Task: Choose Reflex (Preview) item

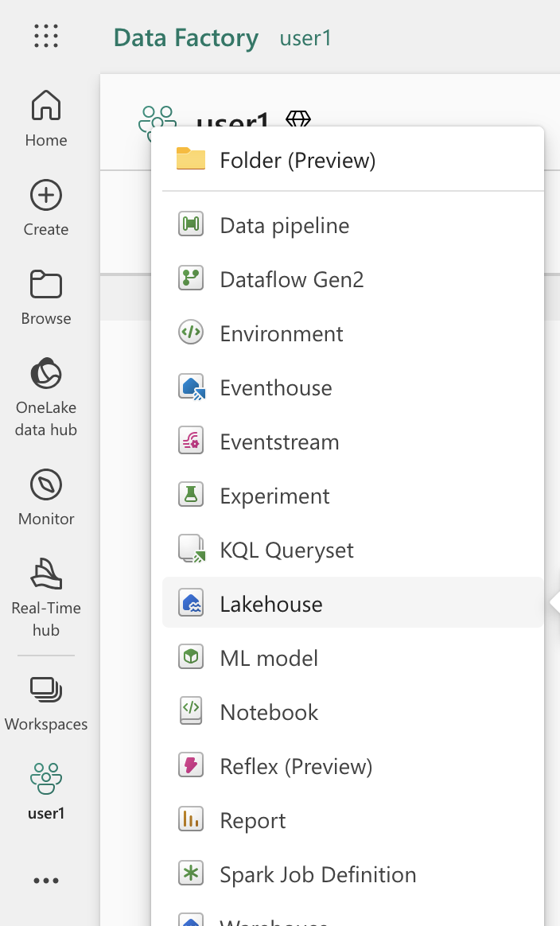Action: 353,767
